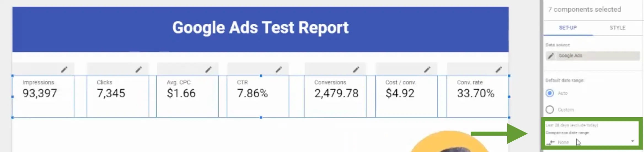Click the pencil icon above Clicks scorecard
The width and height of the screenshot is (644, 152).
click(138, 69)
